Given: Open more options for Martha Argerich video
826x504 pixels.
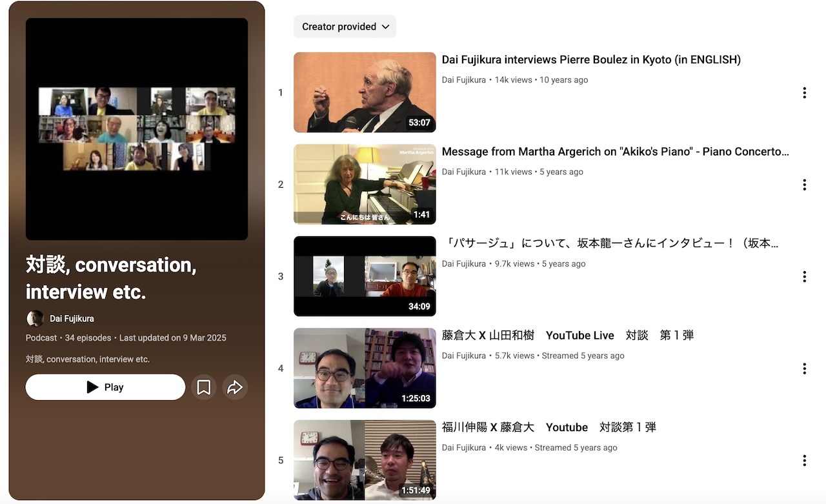Looking at the screenshot, I should point(804,185).
